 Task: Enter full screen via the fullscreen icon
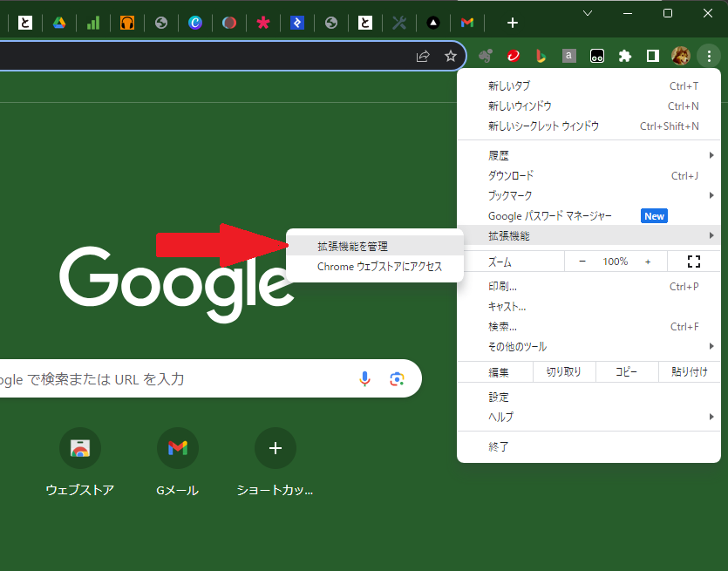click(x=694, y=261)
